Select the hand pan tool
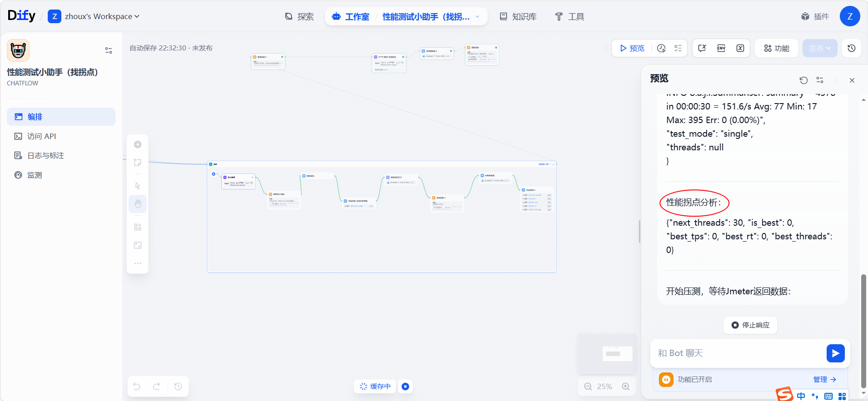868x401 pixels. 138,204
